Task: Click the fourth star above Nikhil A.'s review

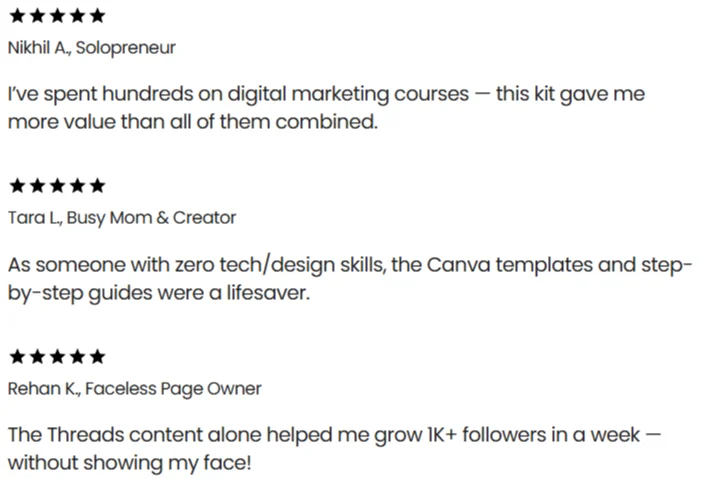Action: (x=76, y=16)
